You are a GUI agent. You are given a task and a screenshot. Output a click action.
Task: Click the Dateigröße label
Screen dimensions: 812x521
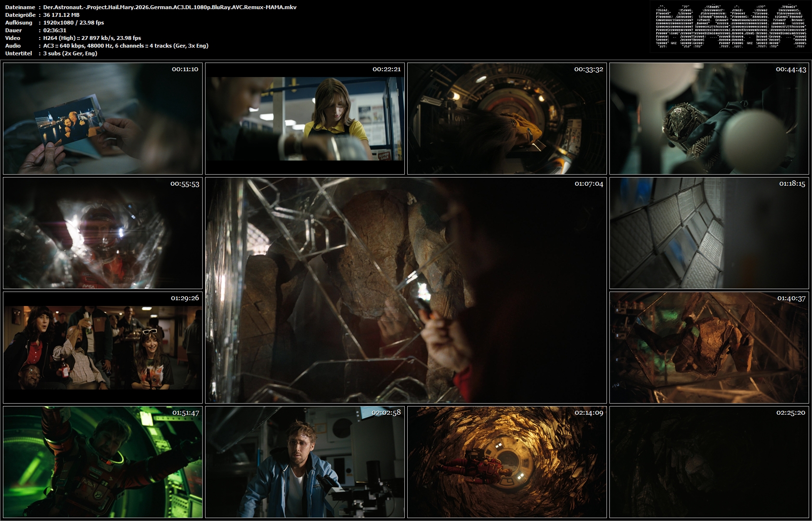click(x=20, y=15)
